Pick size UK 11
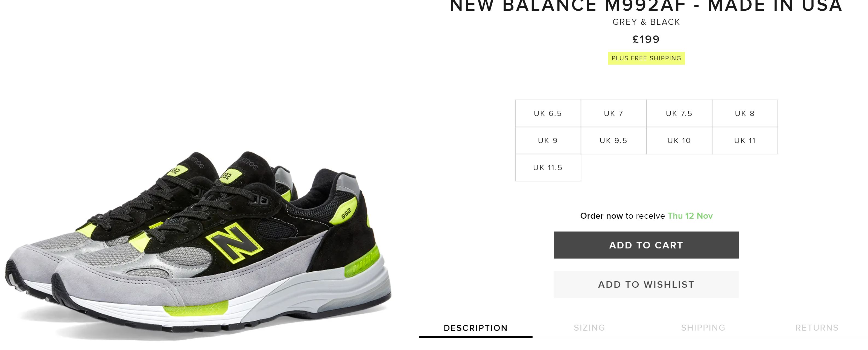Viewport: 868px width, 350px height. click(x=745, y=140)
